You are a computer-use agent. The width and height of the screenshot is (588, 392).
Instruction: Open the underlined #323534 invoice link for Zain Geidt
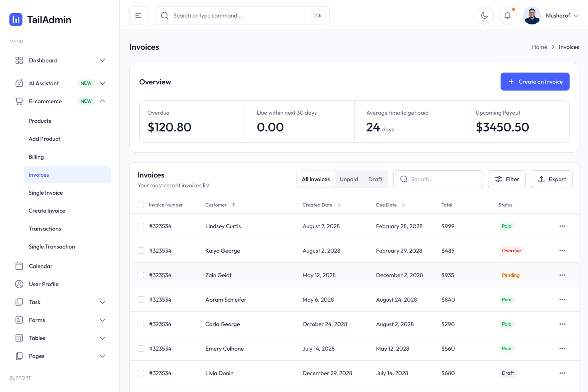[160, 275]
